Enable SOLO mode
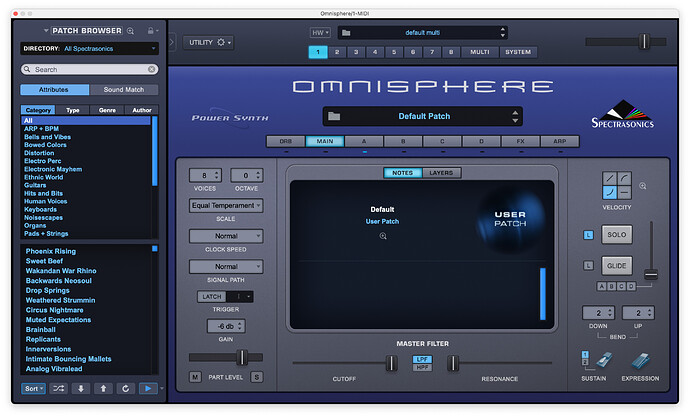 coord(617,235)
